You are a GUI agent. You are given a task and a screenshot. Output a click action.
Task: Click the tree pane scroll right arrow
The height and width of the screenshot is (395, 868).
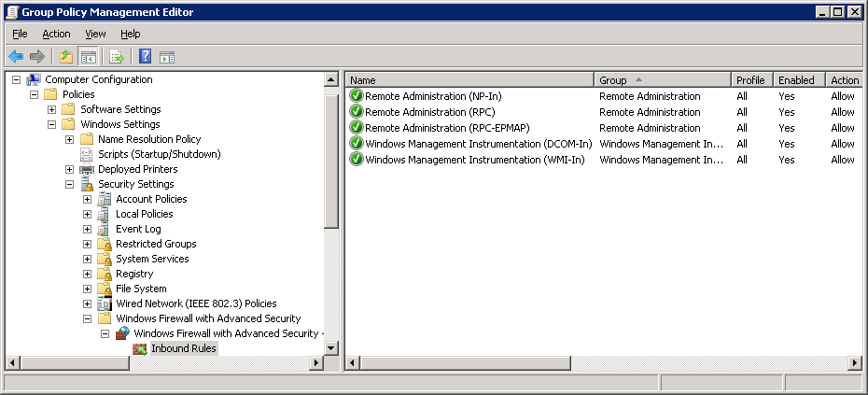316,363
